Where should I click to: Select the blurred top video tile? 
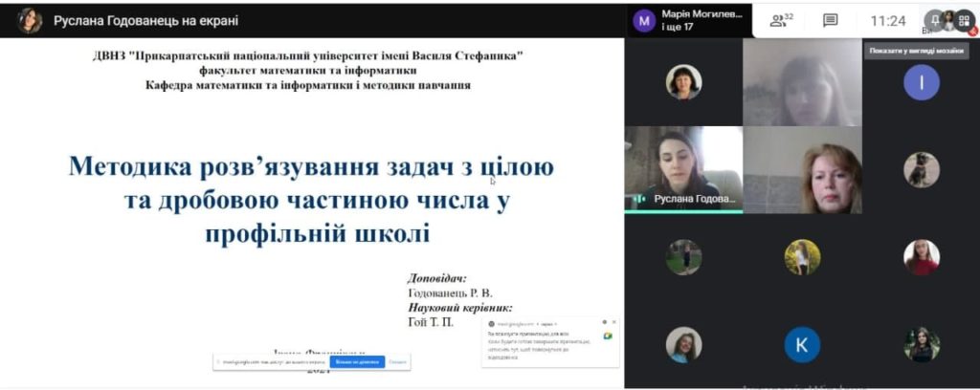click(803, 82)
